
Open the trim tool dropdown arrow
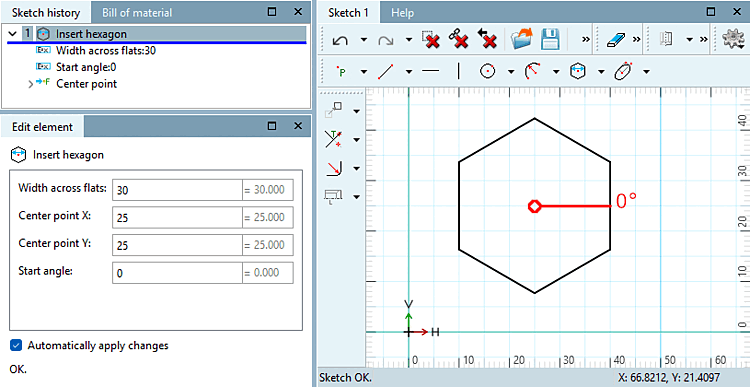tap(356, 140)
